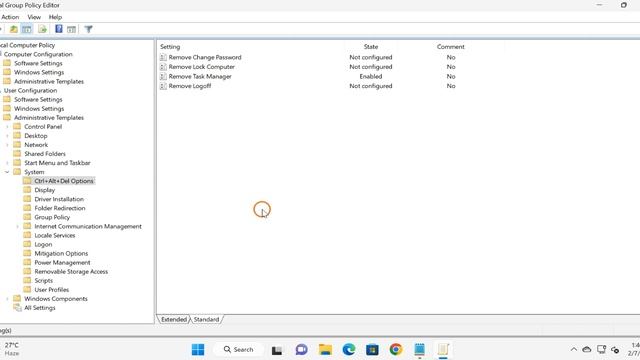Sort by the State column header
The height and width of the screenshot is (360, 640).
[371, 47]
